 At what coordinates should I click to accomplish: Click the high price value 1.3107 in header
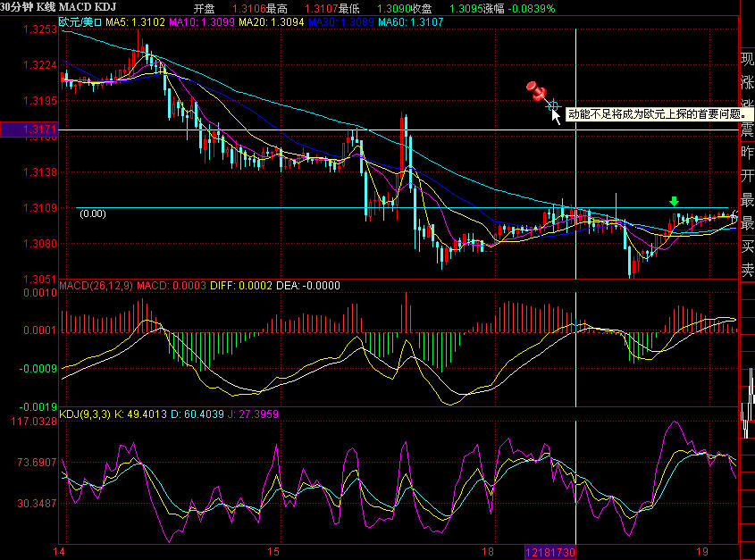coord(320,9)
